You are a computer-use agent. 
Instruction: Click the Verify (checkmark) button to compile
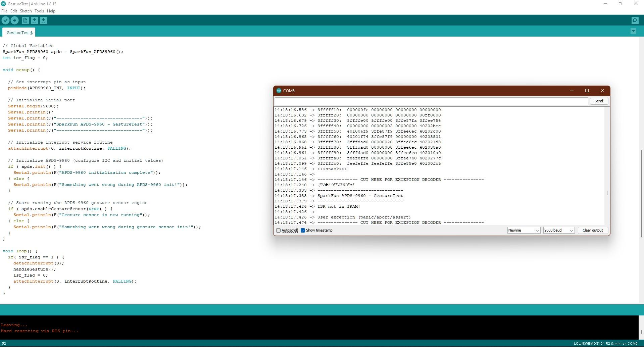(5, 20)
